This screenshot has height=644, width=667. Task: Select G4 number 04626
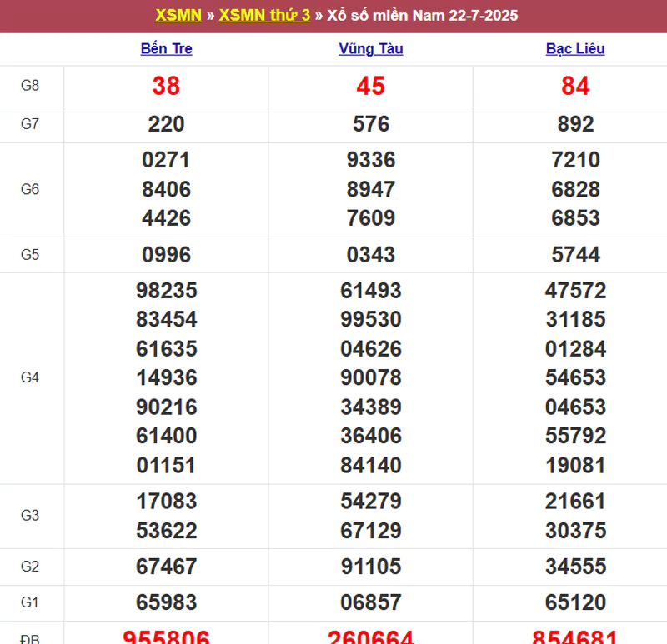(371, 348)
